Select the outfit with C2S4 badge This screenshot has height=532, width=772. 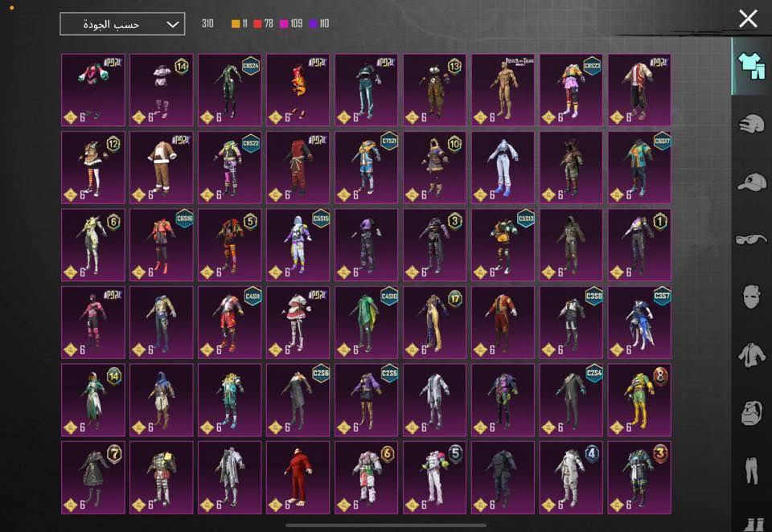571,399
